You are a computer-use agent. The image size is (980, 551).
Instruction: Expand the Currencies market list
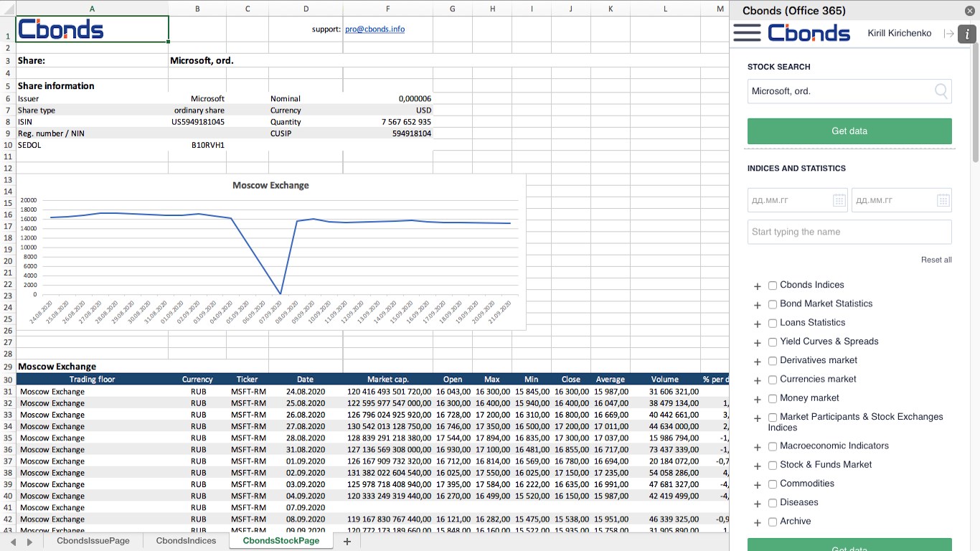(x=758, y=380)
